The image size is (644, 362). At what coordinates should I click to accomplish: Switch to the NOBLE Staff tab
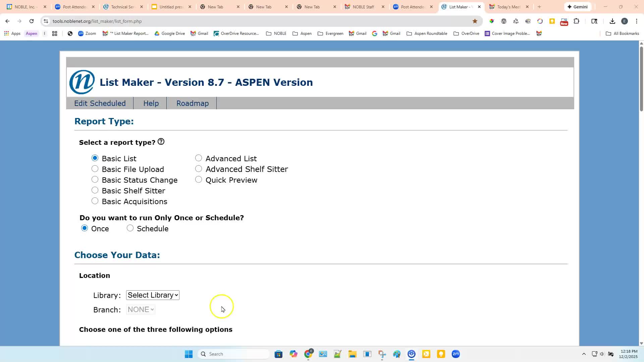pos(363,7)
